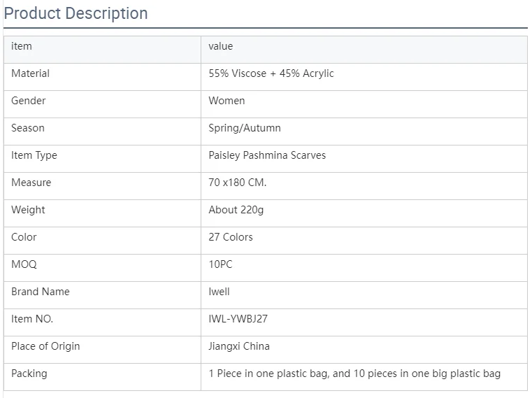The image size is (532, 398).
Task: Click the 'Iwell' brand name value
Action: pyautogui.click(x=219, y=292)
